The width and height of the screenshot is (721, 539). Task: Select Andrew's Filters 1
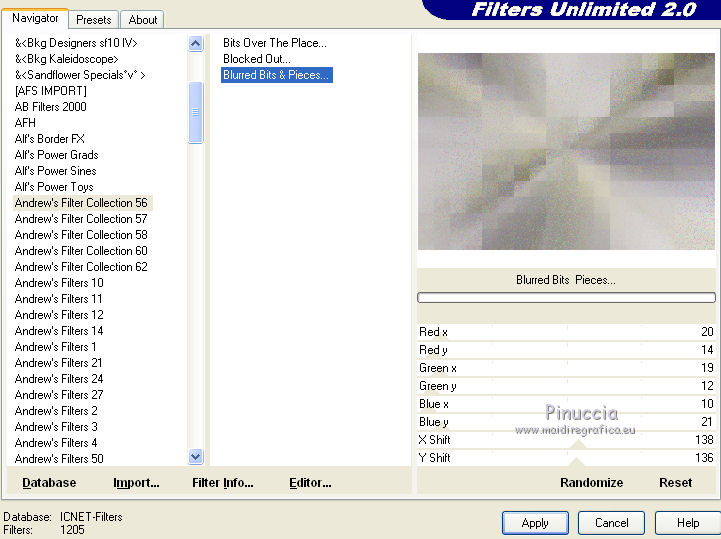click(x=56, y=347)
